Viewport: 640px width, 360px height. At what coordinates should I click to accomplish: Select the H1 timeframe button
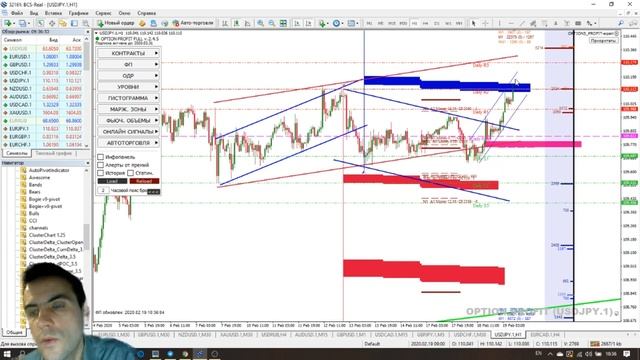pyautogui.click(x=414, y=23)
